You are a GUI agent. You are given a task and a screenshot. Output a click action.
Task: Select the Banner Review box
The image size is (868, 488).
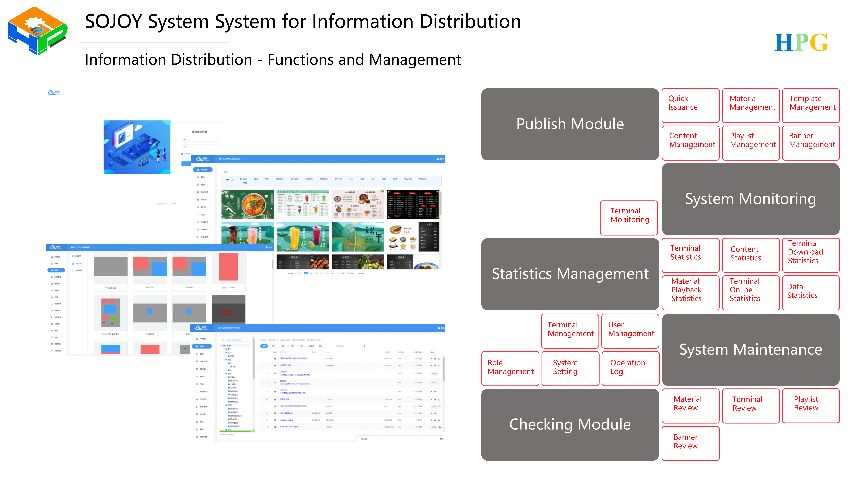[x=690, y=443]
